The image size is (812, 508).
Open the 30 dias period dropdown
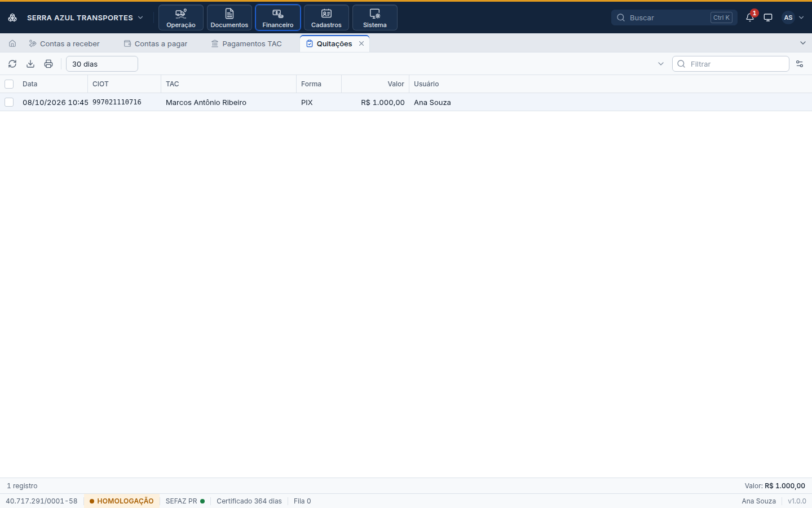coord(102,64)
